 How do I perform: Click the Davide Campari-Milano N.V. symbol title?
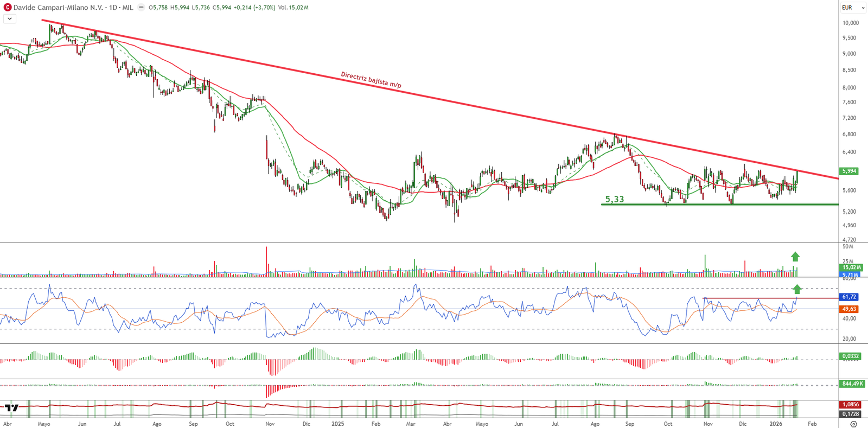pyautogui.click(x=58, y=8)
